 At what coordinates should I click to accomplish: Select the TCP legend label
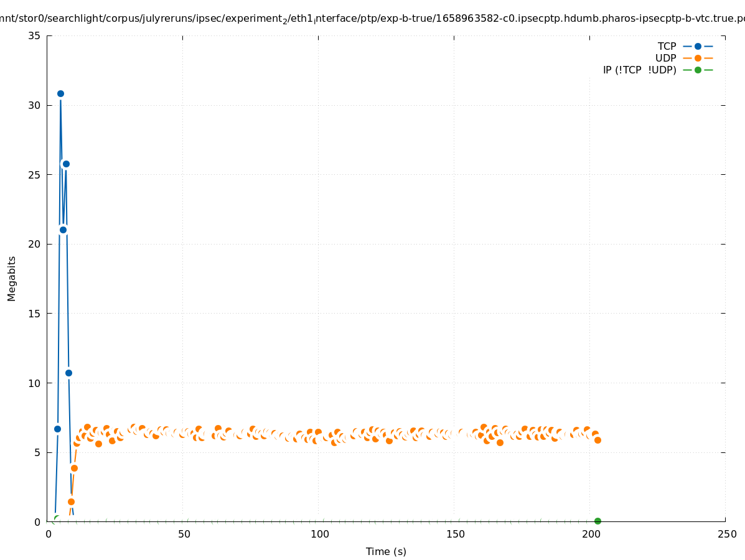667,46
